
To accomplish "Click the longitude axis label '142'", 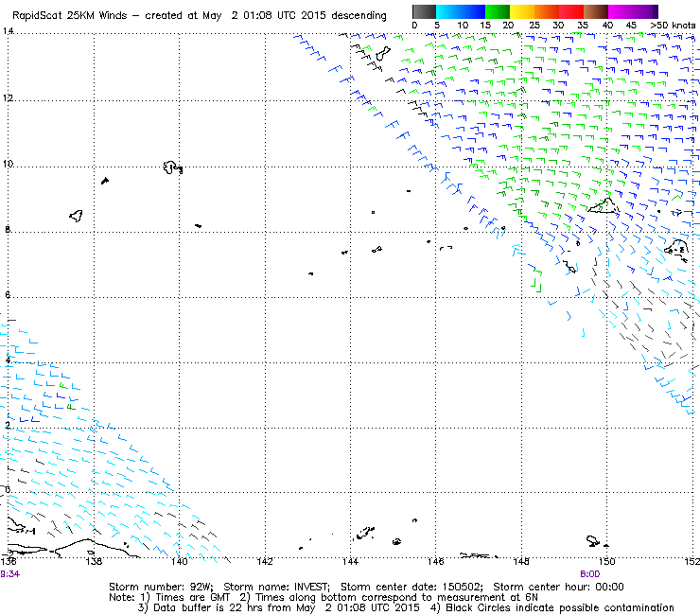I will (265, 561).
